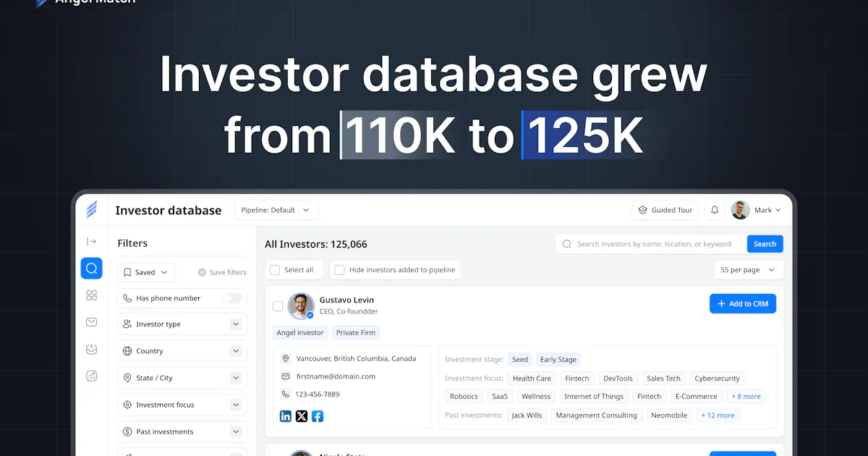Click the Sales Tech focus tag

pos(663,379)
